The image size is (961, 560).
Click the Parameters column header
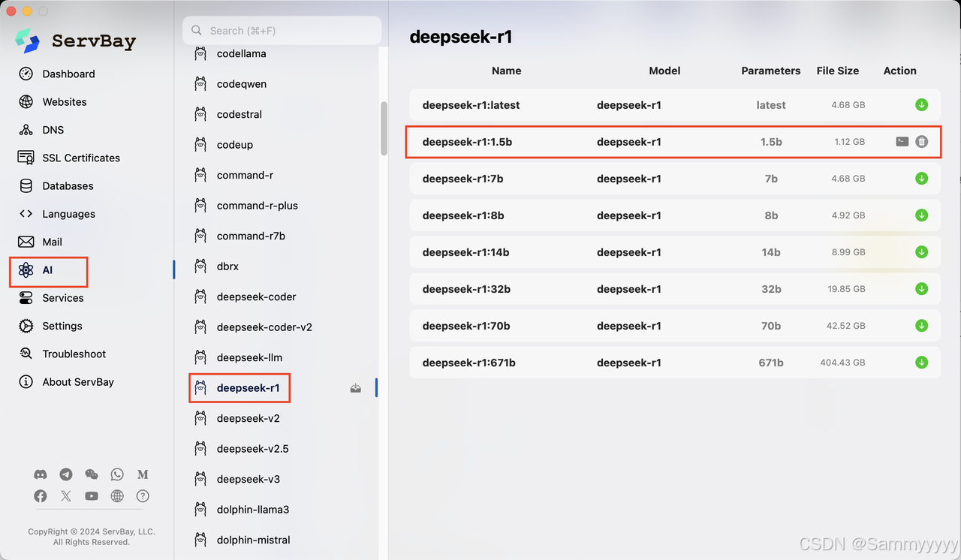coord(771,71)
